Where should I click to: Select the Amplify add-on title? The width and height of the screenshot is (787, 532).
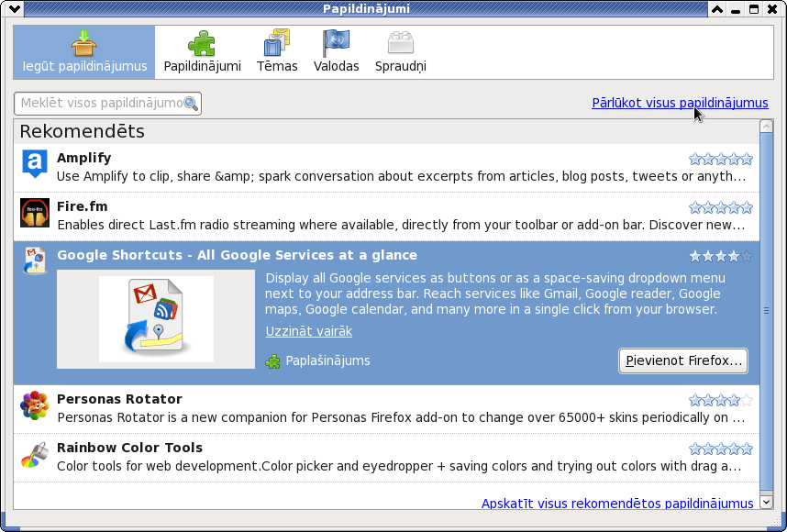point(83,158)
